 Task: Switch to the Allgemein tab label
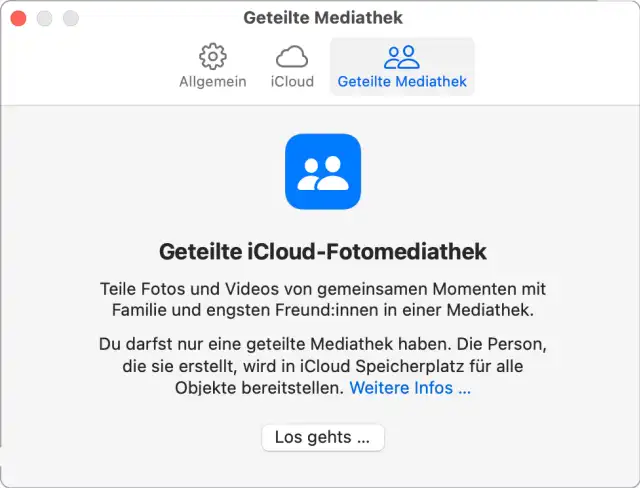[212, 82]
